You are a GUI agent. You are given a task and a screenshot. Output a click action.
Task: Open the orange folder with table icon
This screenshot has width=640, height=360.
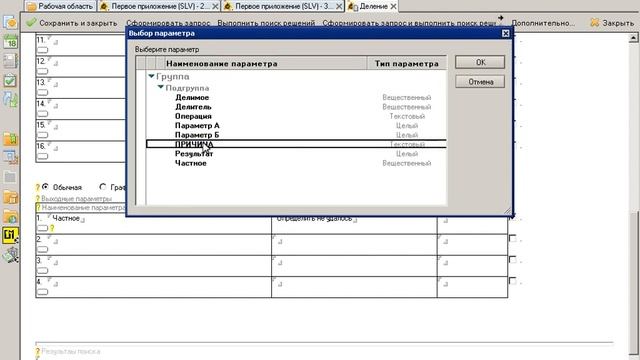[10, 197]
